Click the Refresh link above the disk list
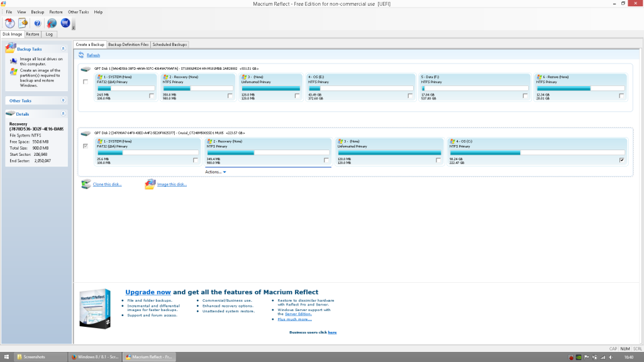644x362 pixels. [93, 55]
